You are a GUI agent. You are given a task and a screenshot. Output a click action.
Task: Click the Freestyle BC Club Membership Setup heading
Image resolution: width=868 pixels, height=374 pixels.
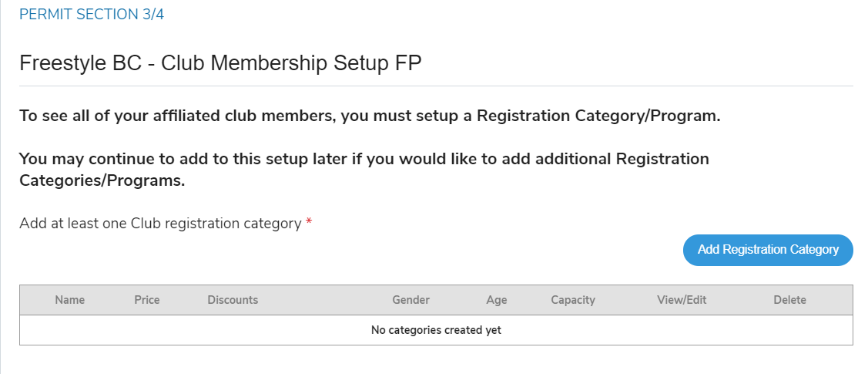[220, 63]
